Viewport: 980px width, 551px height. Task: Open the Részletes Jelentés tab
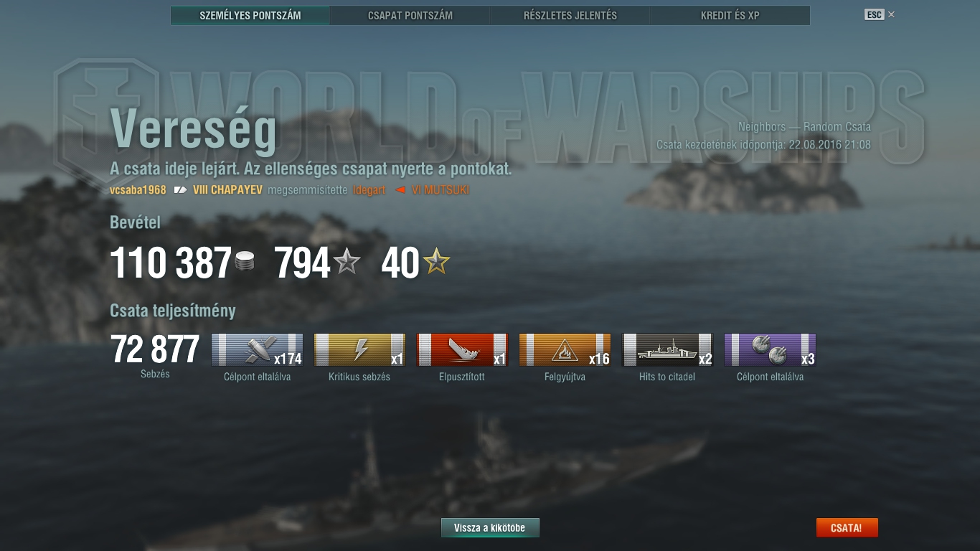570,15
